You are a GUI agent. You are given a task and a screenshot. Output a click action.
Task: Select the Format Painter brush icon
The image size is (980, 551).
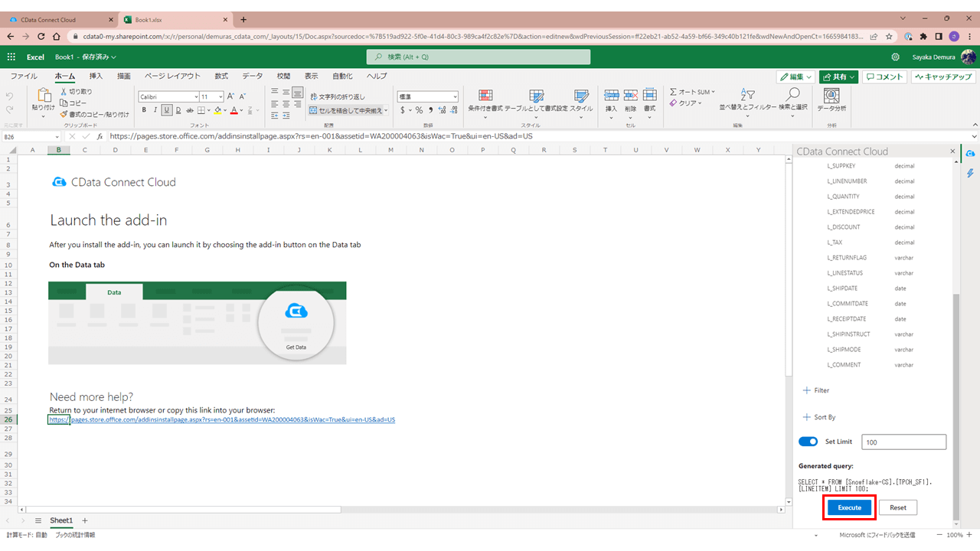pos(63,114)
